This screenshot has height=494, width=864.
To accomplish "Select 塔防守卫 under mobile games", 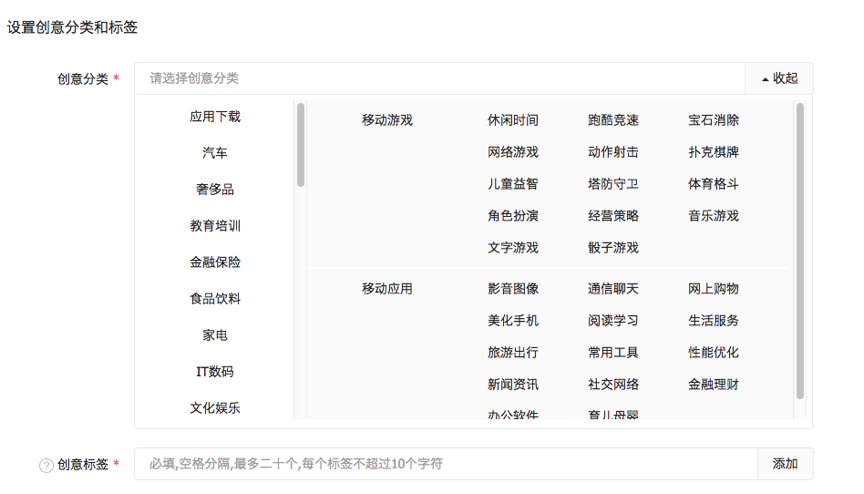I will (x=613, y=184).
